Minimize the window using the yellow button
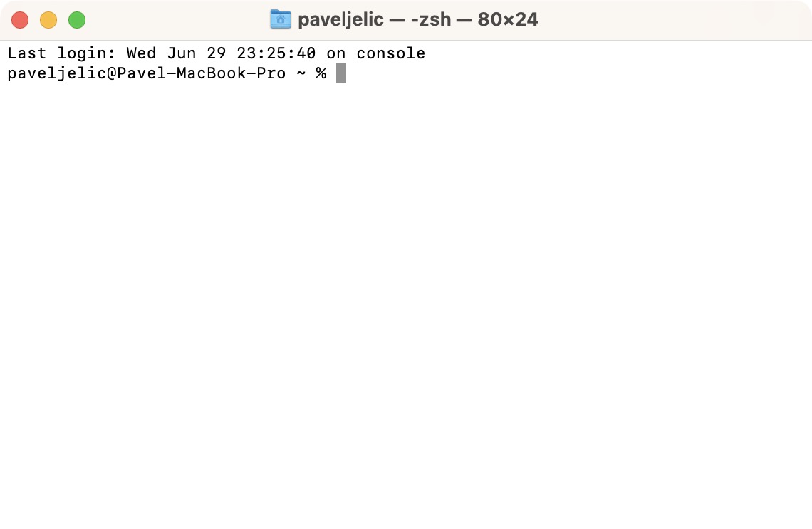The height and width of the screenshot is (529, 812). coord(48,20)
